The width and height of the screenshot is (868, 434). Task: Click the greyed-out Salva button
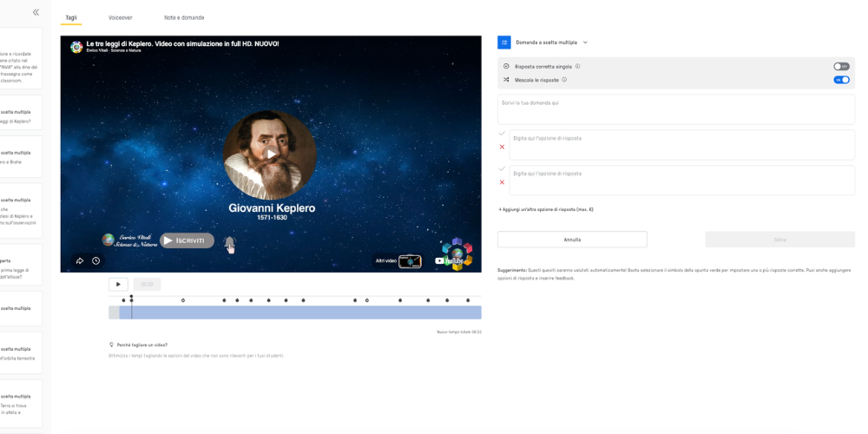[780, 240]
